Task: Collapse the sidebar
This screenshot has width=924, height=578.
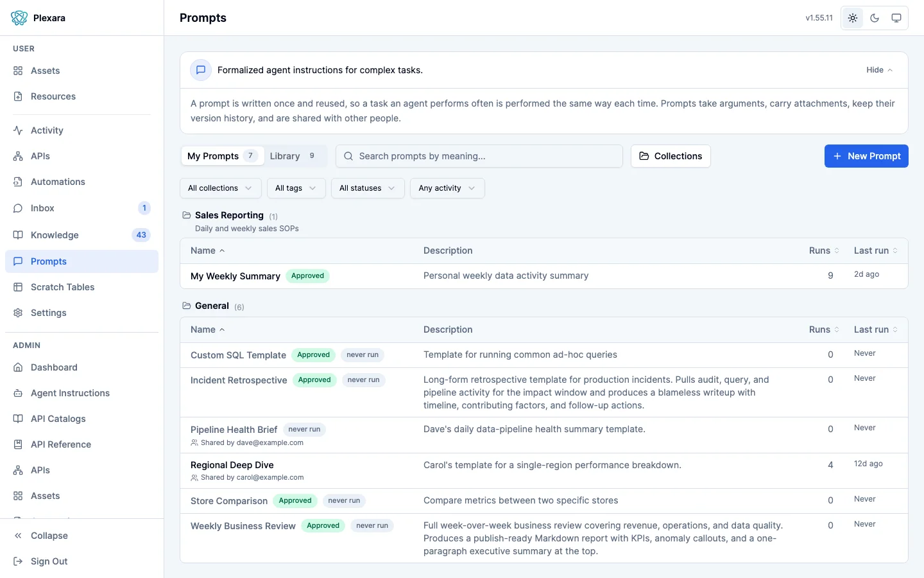Action: click(81, 536)
